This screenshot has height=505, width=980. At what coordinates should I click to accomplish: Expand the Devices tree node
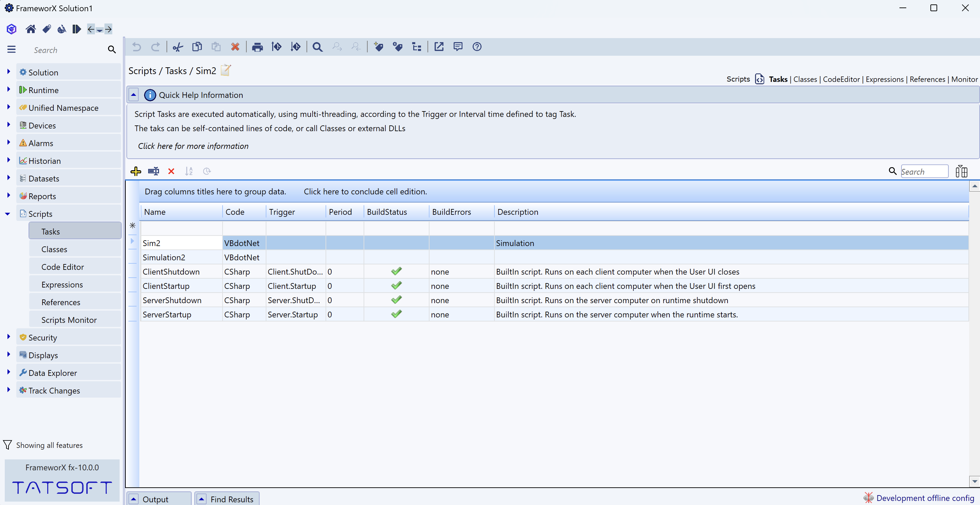(x=8, y=124)
